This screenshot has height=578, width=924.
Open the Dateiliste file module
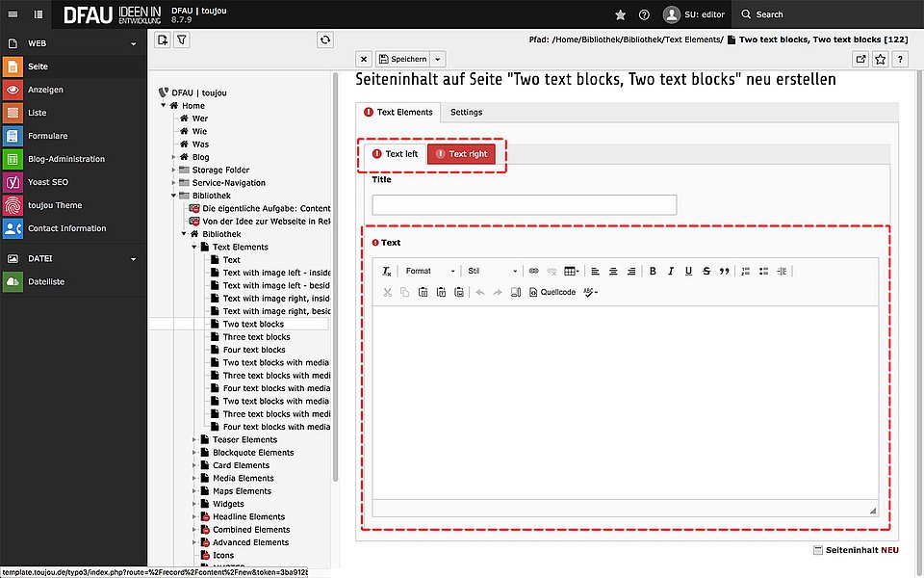click(x=73, y=281)
